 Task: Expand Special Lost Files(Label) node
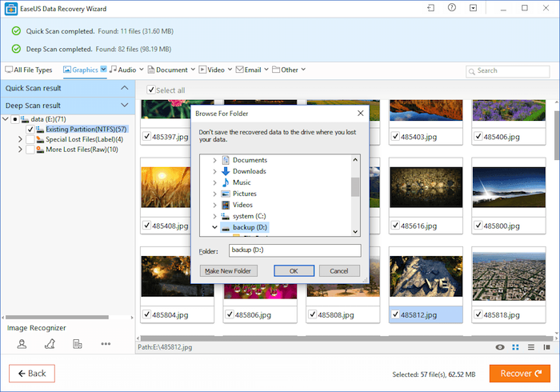20,139
